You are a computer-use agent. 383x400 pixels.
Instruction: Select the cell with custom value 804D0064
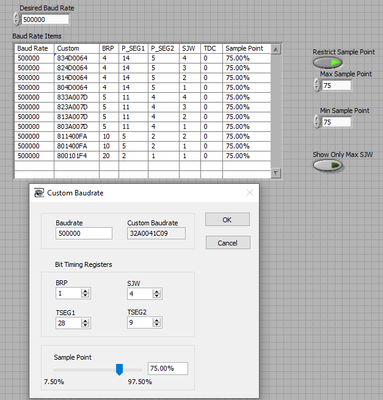click(77, 88)
